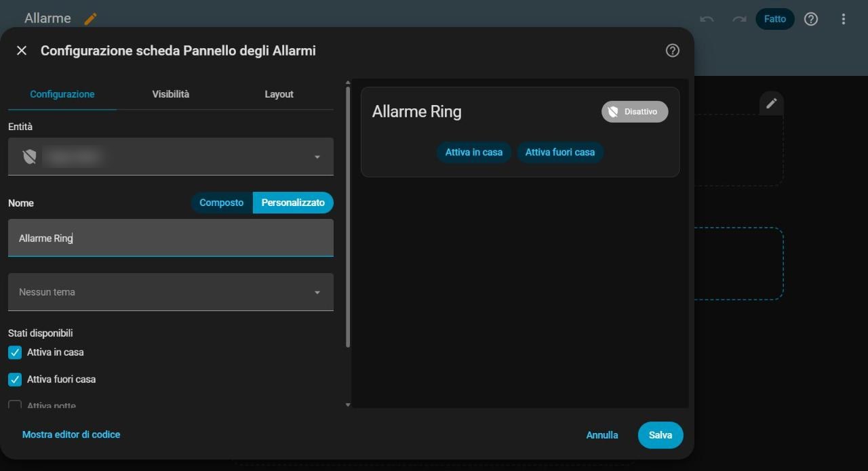Switch to the Configurazione tab
The image size is (868, 471).
[x=62, y=94]
